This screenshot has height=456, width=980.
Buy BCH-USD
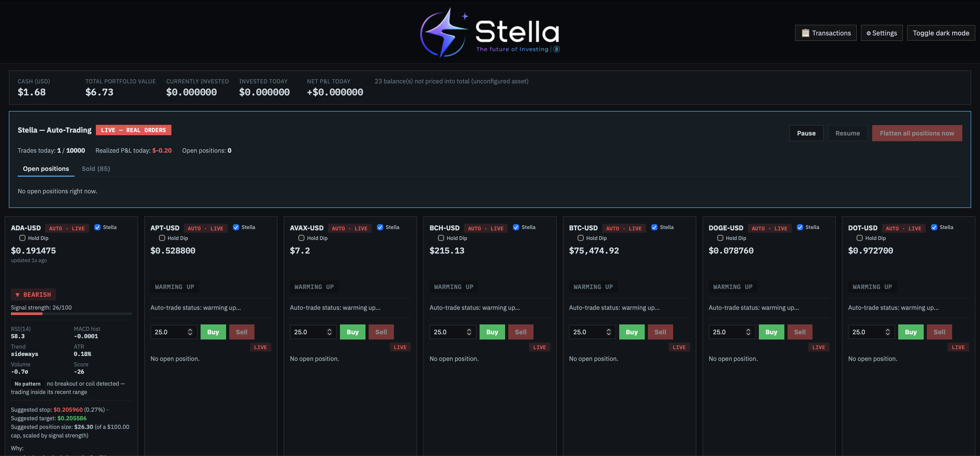pyautogui.click(x=492, y=332)
